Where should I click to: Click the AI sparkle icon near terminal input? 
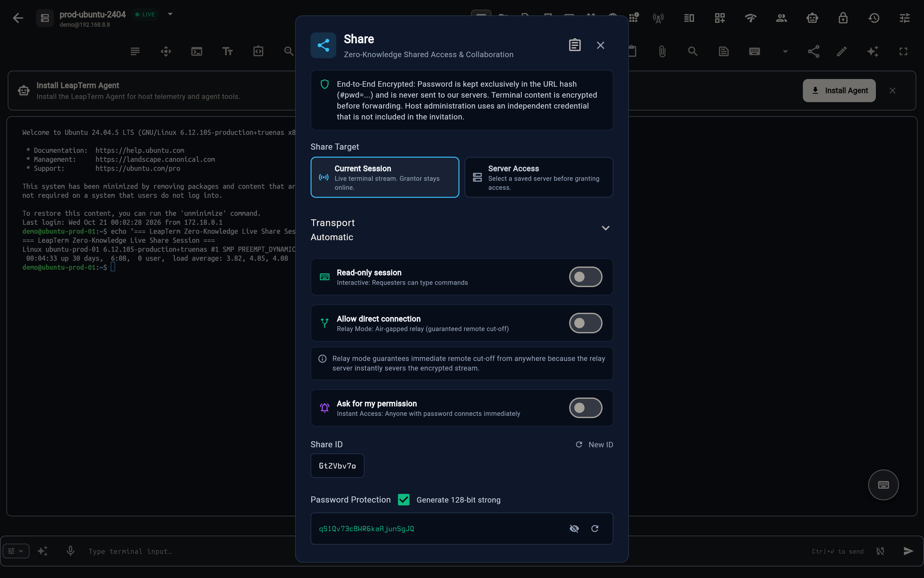pyautogui.click(x=42, y=551)
